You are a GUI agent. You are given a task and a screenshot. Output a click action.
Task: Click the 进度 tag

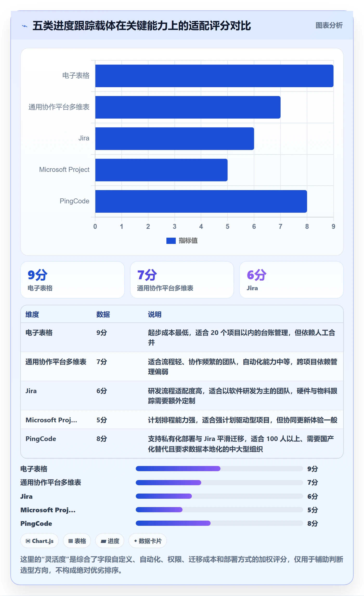click(x=110, y=541)
